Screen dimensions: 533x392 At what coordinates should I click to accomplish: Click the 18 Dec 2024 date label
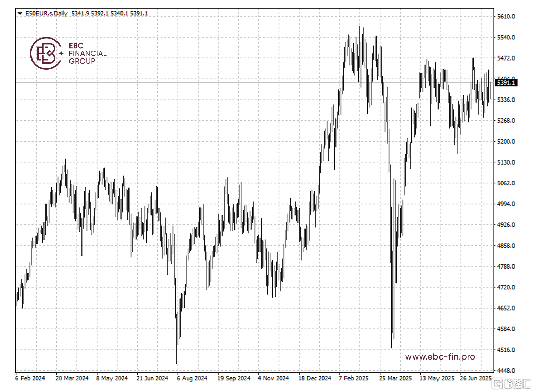[315, 378]
